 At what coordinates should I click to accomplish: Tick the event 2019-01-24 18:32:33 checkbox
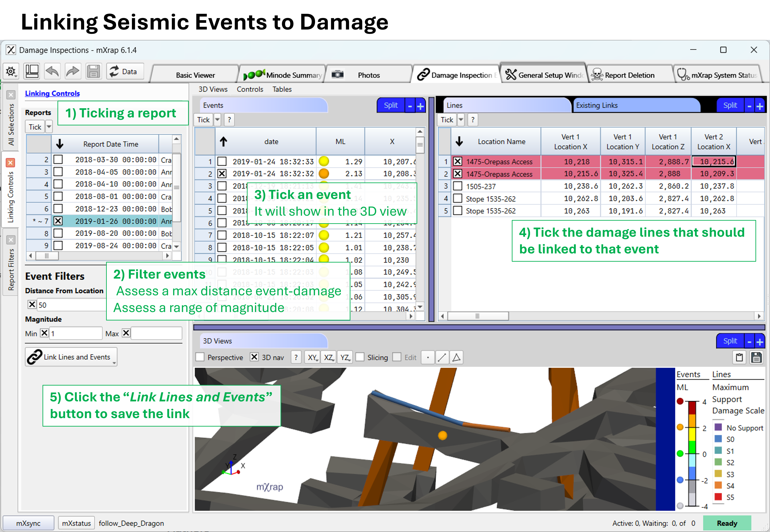coord(222,161)
